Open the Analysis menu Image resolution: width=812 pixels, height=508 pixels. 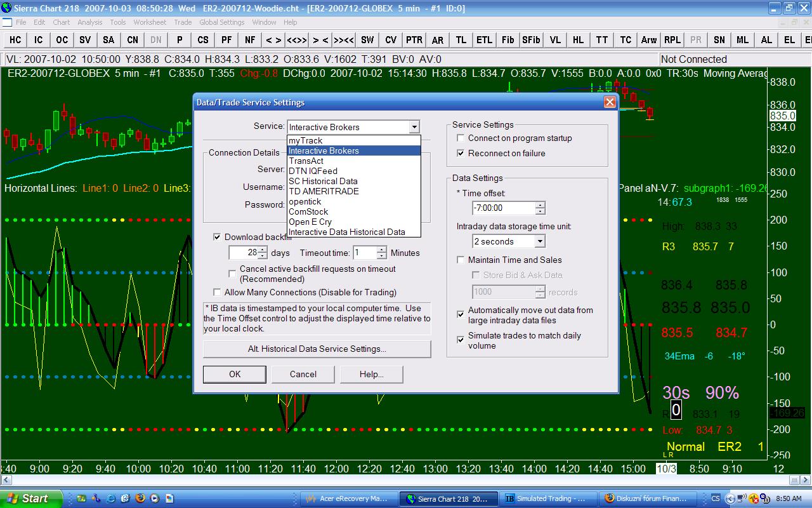point(90,22)
